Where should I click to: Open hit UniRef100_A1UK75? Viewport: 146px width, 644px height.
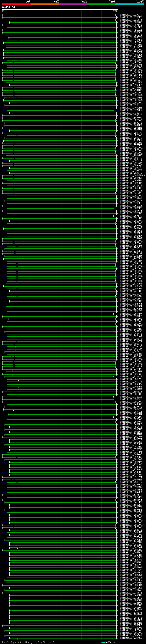coord(131,48)
